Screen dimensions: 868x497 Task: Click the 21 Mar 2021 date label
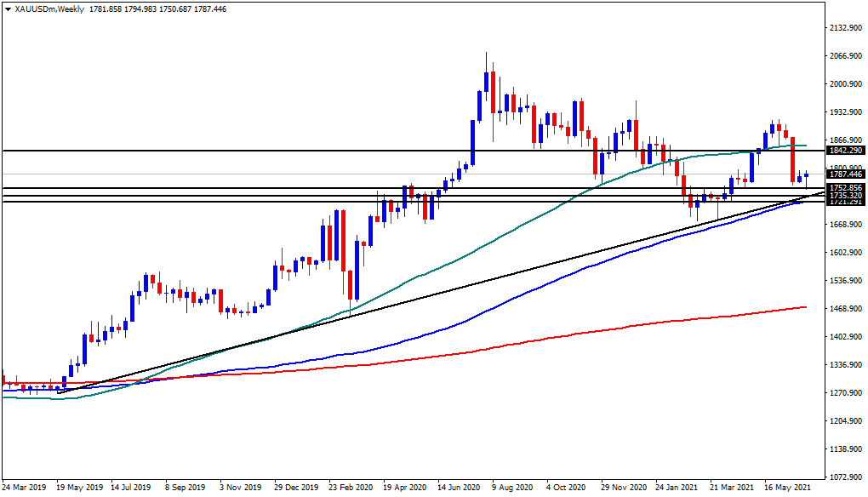732,488
